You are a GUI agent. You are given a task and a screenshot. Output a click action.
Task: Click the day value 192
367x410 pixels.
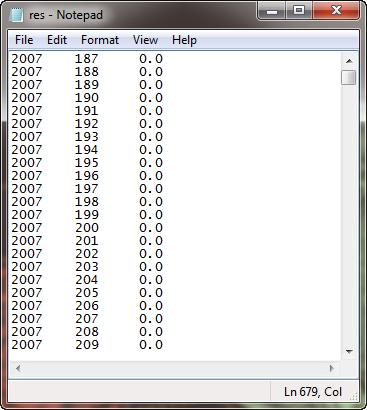click(86, 124)
